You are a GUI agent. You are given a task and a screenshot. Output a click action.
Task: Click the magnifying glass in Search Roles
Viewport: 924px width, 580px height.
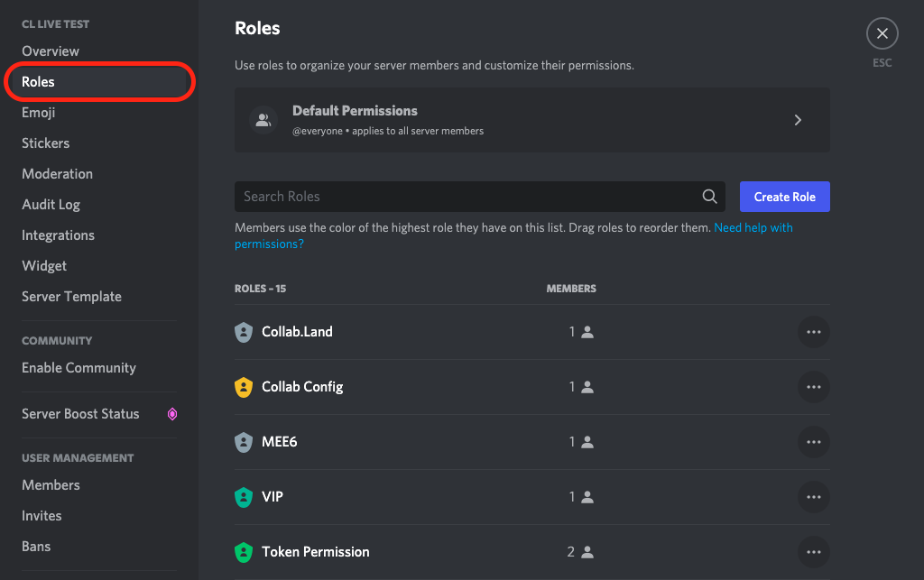pos(709,196)
